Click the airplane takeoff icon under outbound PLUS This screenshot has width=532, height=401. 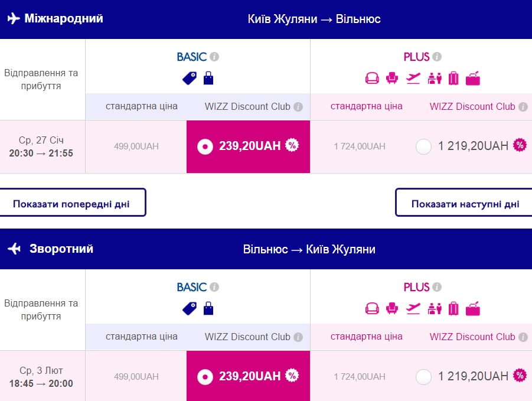pyautogui.click(x=413, y=78)
